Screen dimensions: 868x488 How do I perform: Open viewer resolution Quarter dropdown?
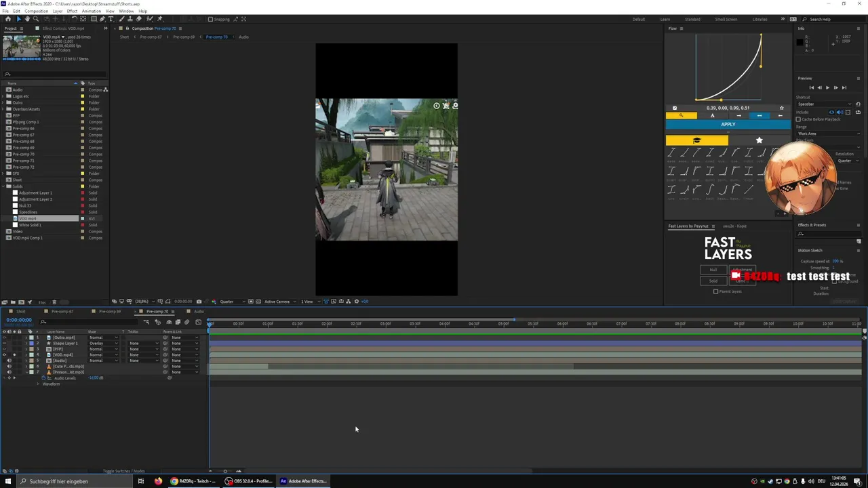[233, 302]
